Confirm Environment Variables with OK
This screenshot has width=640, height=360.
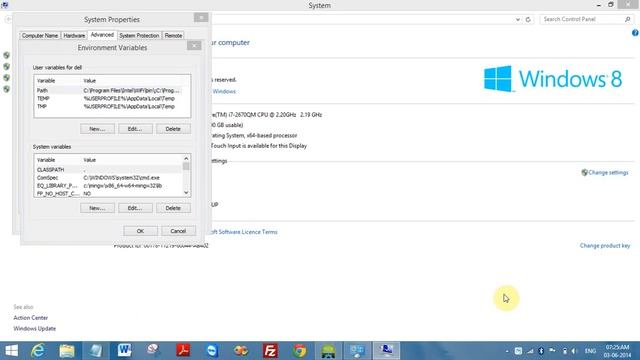[x=140, y=231]
